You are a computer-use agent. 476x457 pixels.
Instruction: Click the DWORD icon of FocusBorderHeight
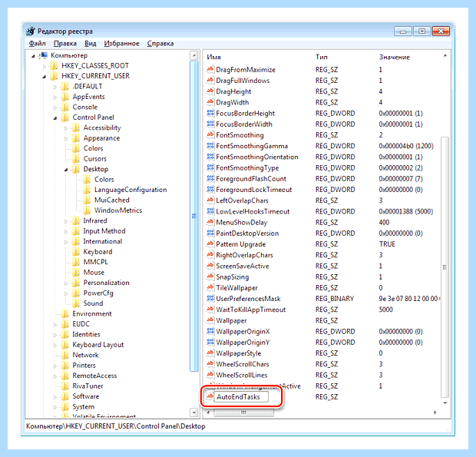click(210, 113)
